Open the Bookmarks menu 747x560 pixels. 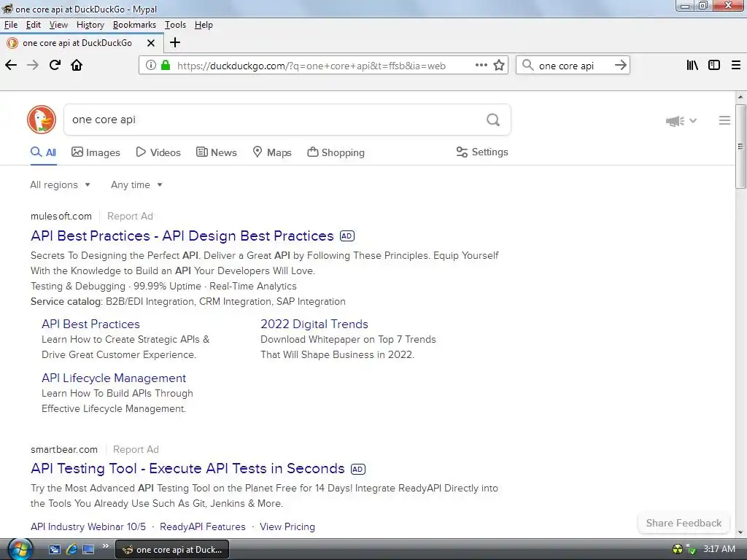click(134, 25)
